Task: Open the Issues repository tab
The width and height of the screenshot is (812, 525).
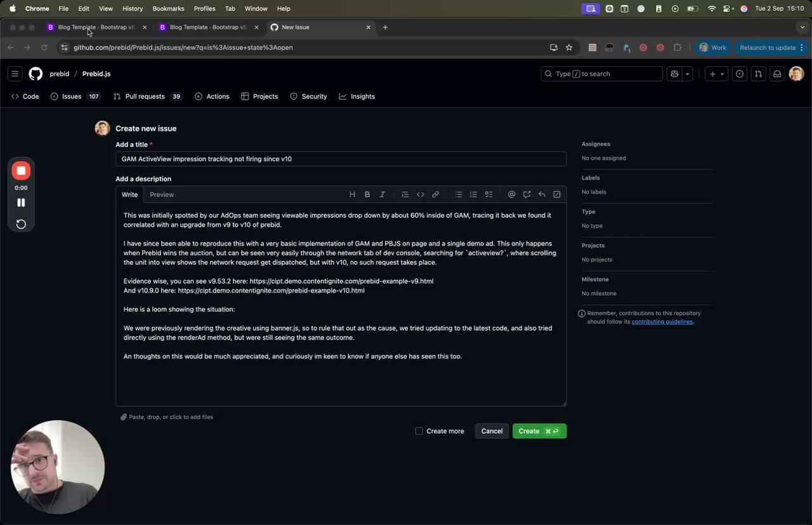Action: (x=75, y=96)
